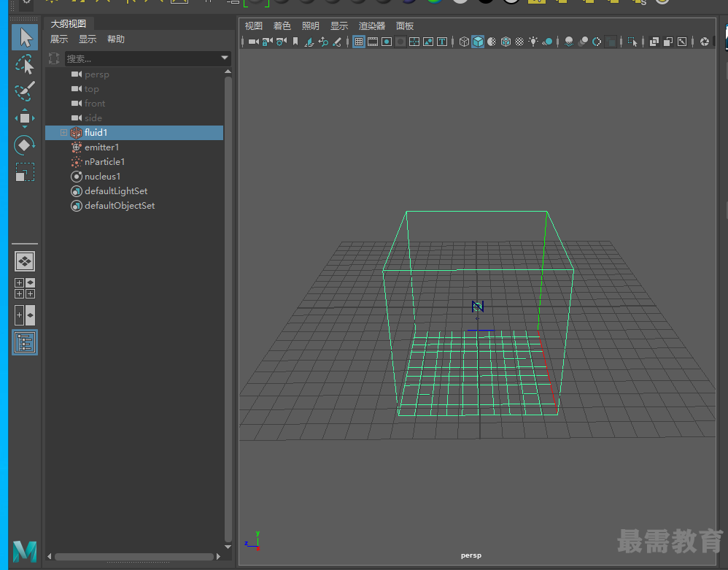Click the Isolate Select icon
This screenshot has width=728, height=570.
(x=632, y=42)
